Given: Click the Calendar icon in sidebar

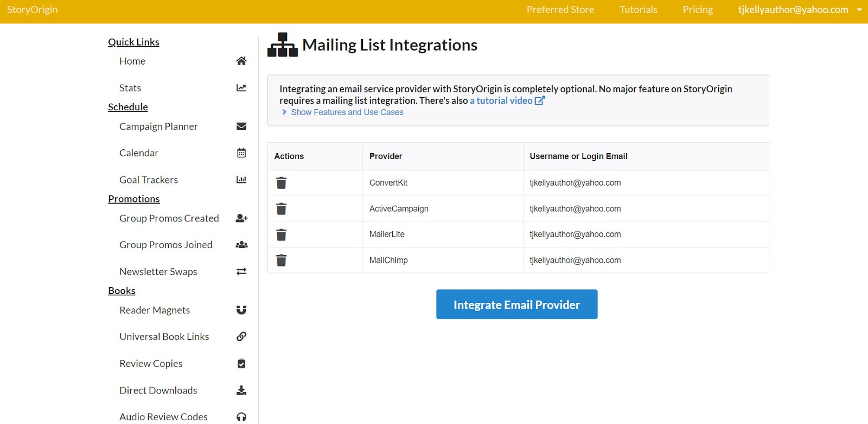Looking at the screenshot, I should click(241, 153).
